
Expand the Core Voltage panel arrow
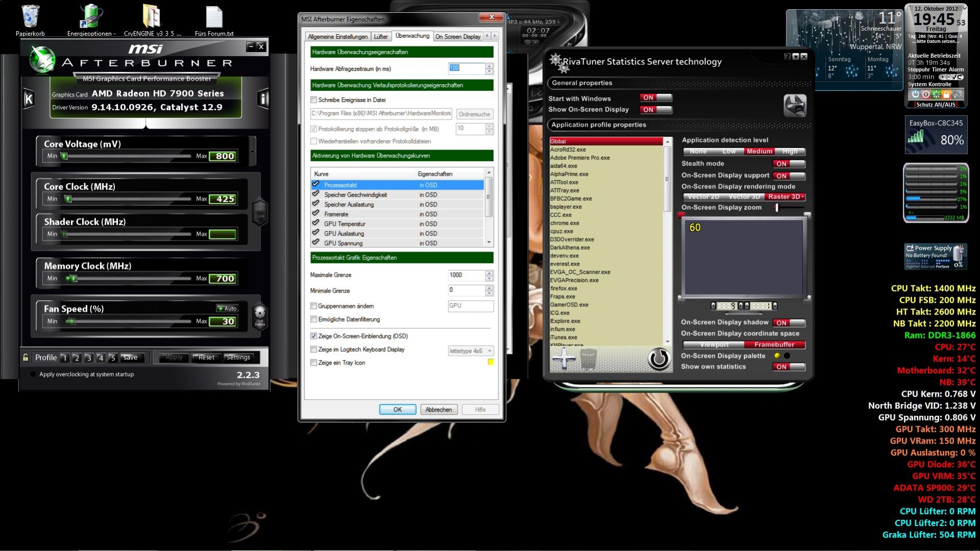[252, 152]
